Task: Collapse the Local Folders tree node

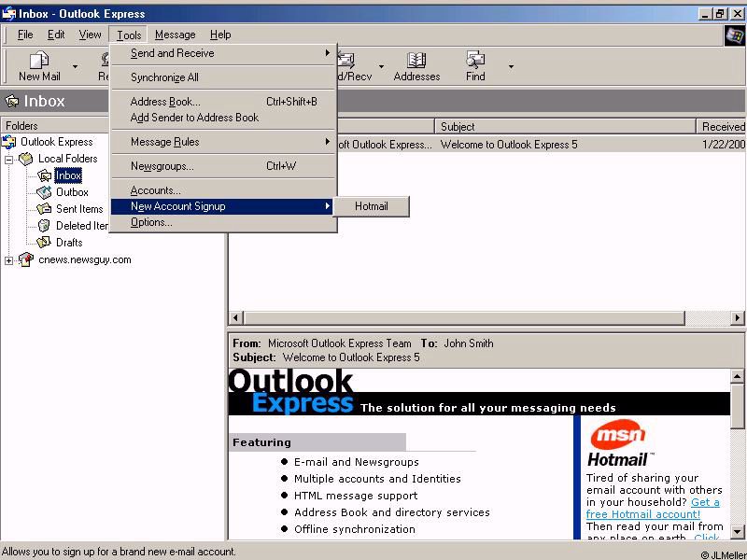Action: 9,160
